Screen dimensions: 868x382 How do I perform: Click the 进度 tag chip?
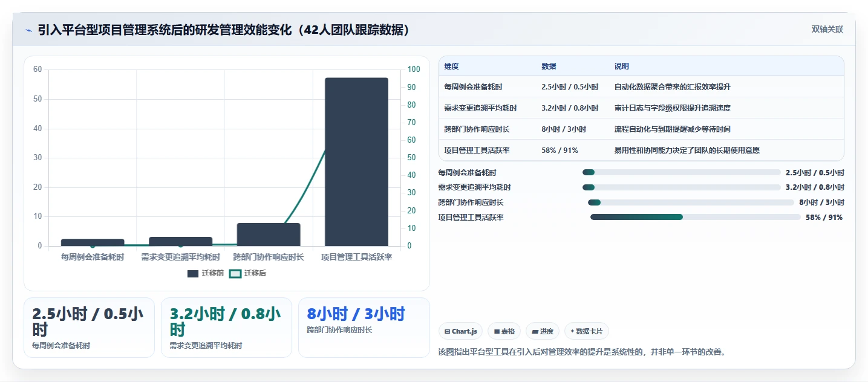point(543,331)
